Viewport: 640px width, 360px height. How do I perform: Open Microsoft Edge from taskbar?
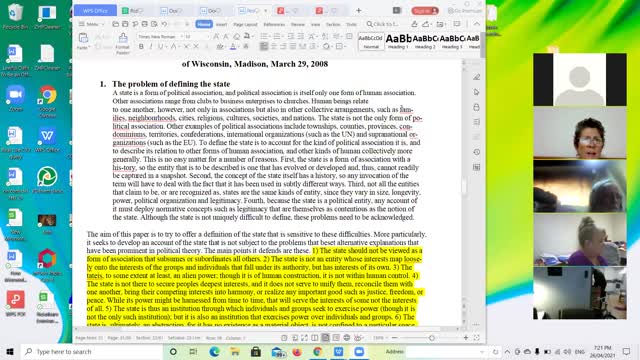[x=214, y=351]
